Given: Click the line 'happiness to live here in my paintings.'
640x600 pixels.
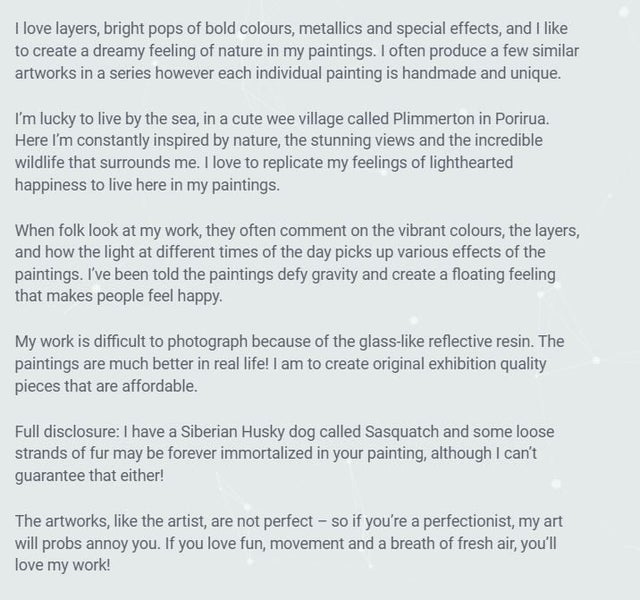Looking at the screenshot, I should coord(147,185).
